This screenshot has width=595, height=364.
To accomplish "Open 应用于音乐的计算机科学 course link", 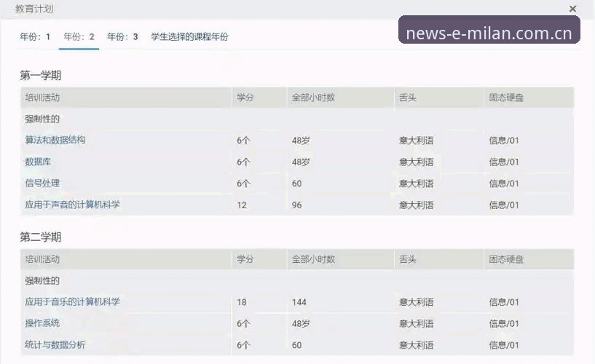I will pyautogui.click(x=73, y=302).
